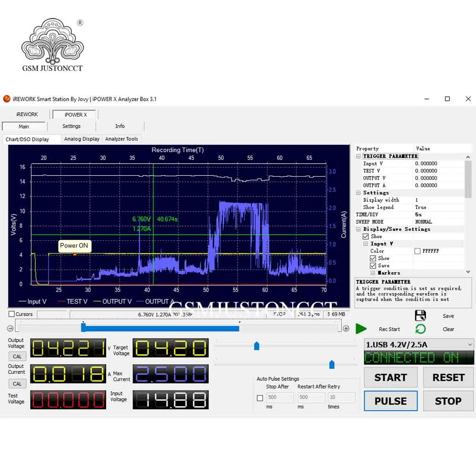Click the green Rec Start play icon
Viewport: 476px width, 476px height.
click(361, 329)
